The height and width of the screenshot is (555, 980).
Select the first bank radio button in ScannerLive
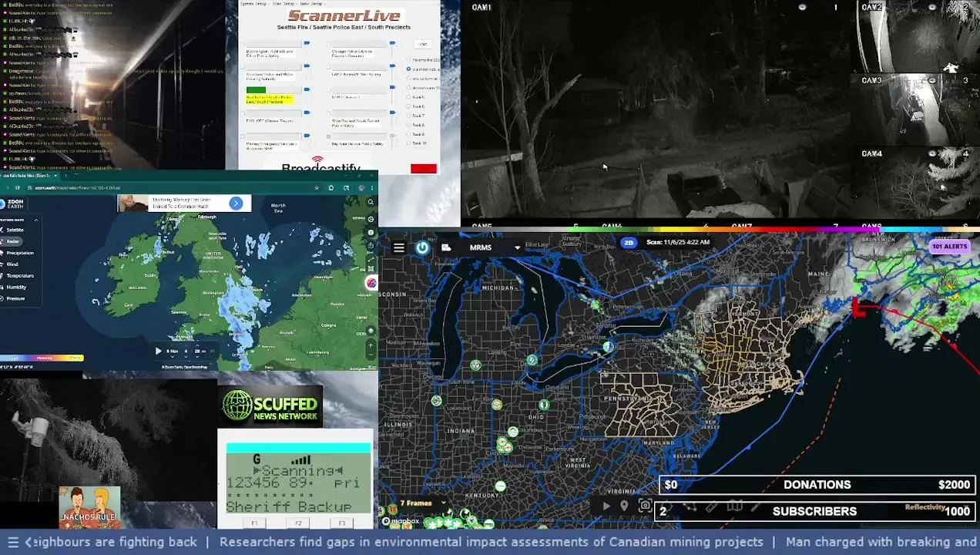tap(409, 59)
